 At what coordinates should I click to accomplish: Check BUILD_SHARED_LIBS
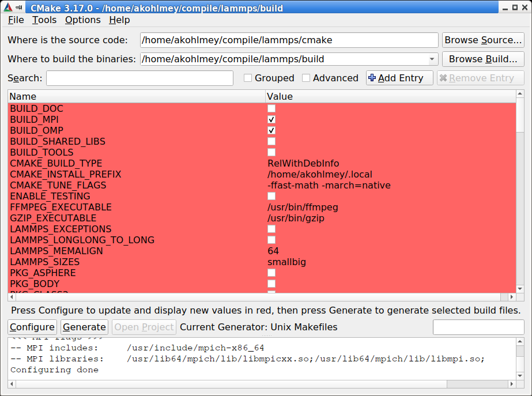[270, 141]
